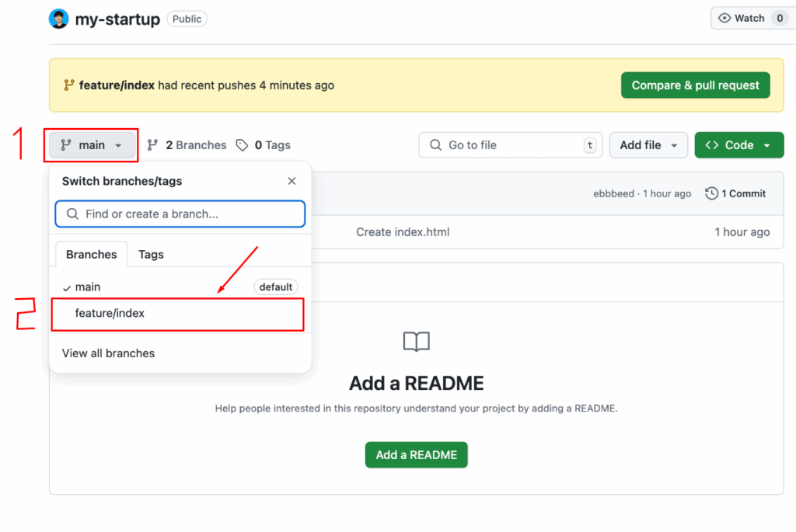Click the green Add a README button
Viewport: 796px width, 532px height.
click(x=416, y=455)
